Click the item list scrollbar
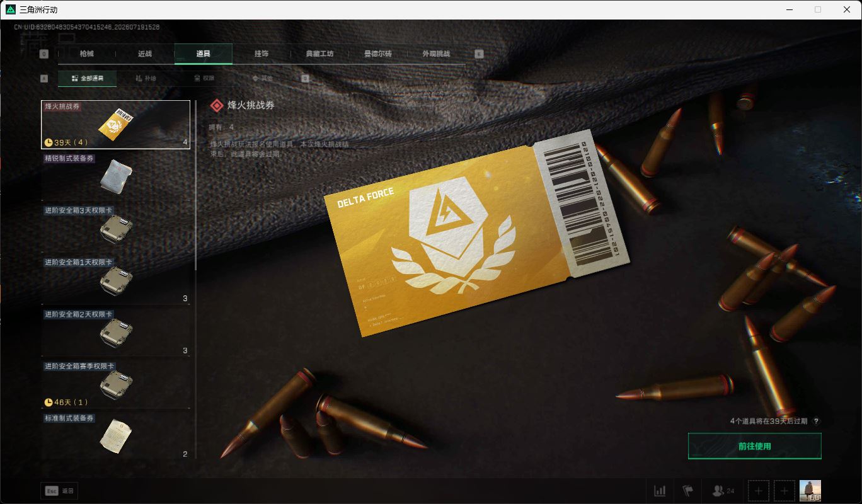 click(x=196, y=185)
